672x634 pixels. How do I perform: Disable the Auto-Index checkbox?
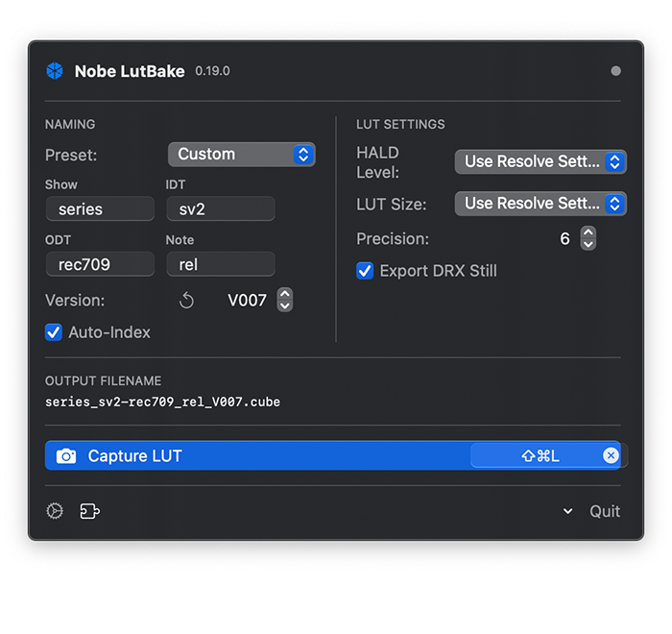pyautogui.click(x=54, y=332)
